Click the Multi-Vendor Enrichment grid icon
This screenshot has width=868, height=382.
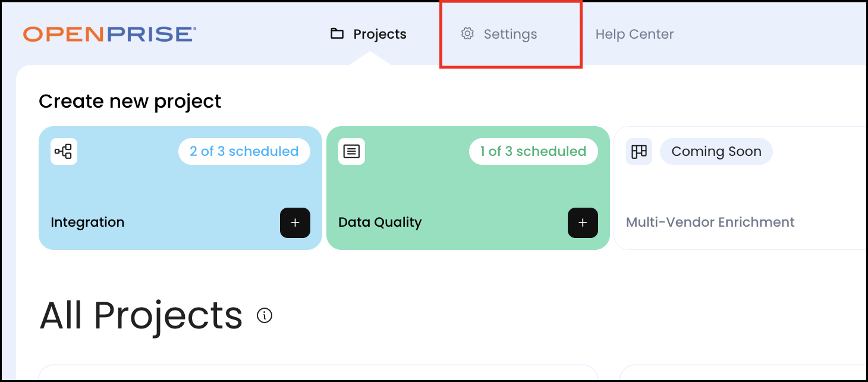click(639, 152)
